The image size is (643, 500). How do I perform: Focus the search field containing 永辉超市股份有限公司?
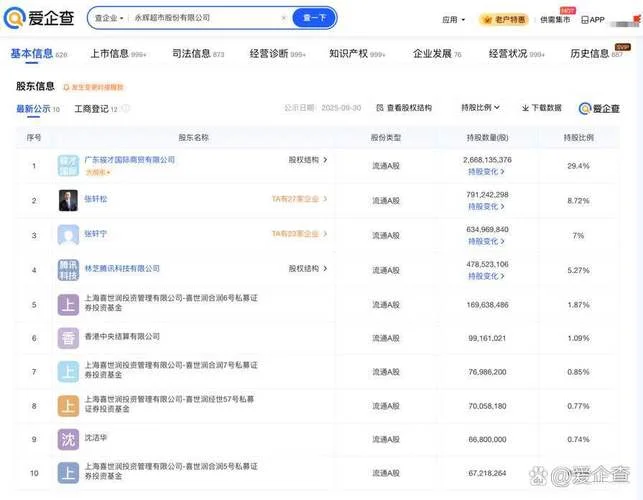point(205,18)
